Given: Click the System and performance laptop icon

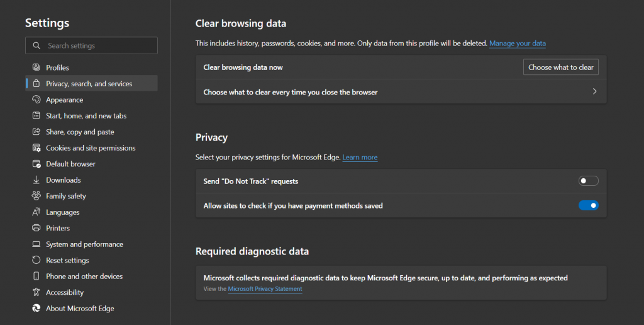Looking at the screenshot, I should [x=36, y=244].
